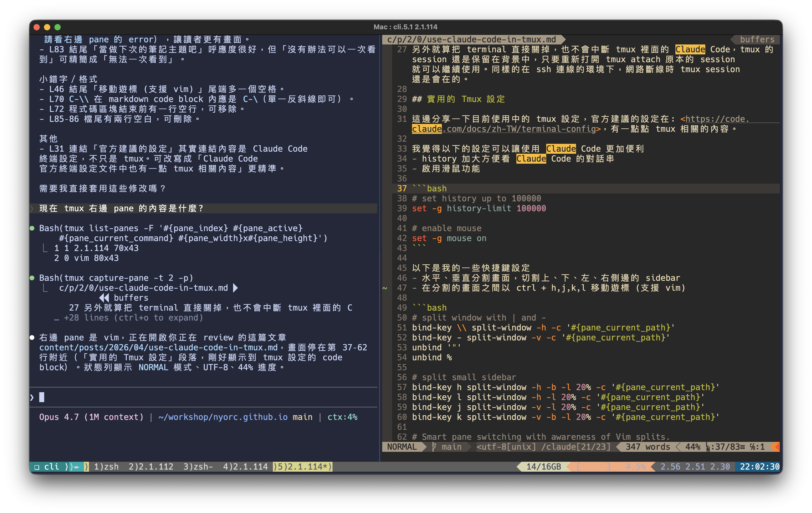Click the content/posts/2026/04 file path in Claude reply
This screenshot has width=812, height=513.
point(158,347)
